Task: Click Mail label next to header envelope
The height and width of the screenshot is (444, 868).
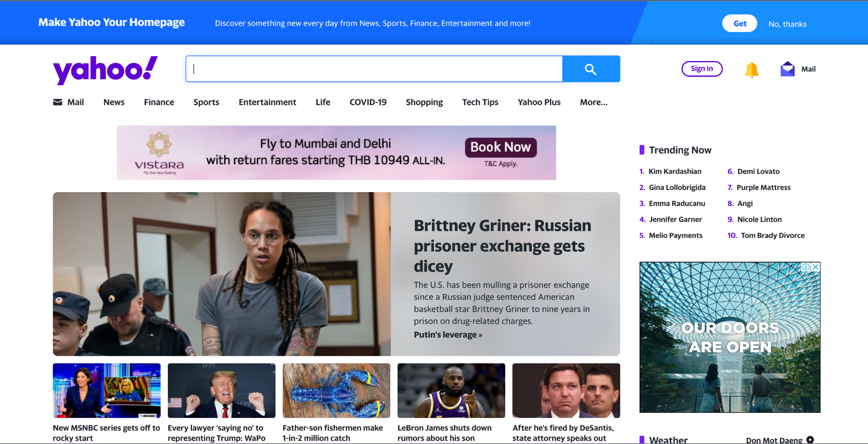Action: point(808,69)
